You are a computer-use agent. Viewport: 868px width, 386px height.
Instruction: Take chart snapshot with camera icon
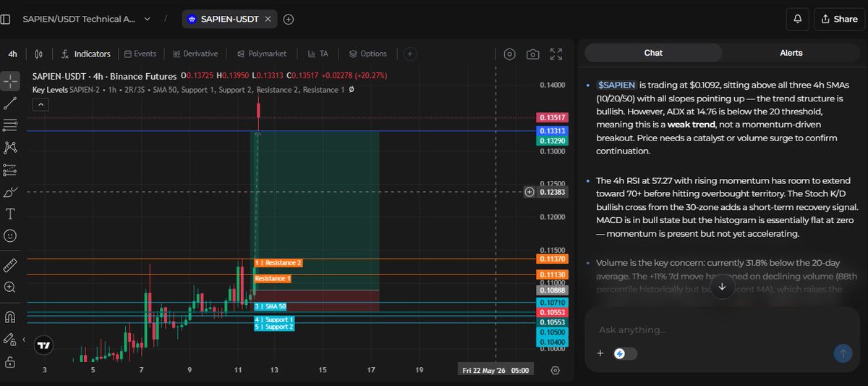click(x=532, y=54)
